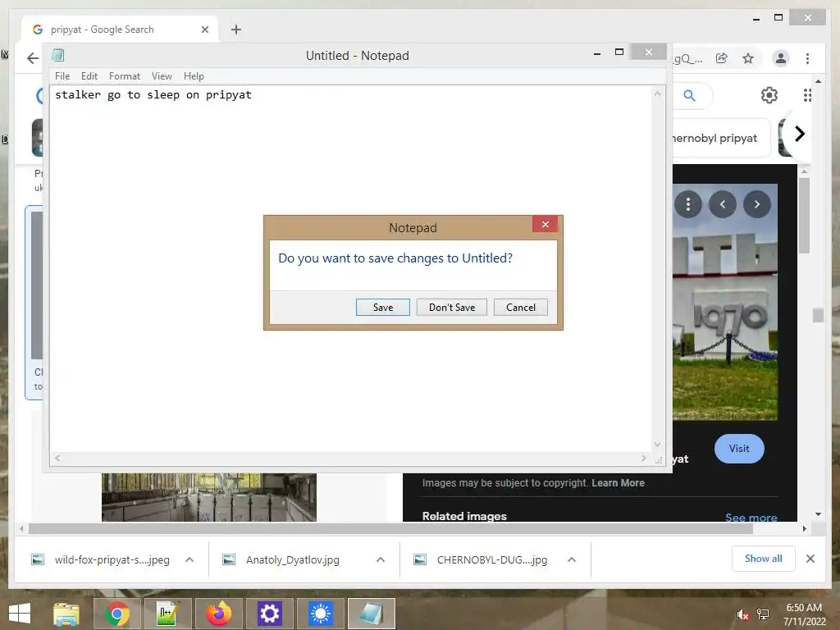840x630 pixels.
Task: Open the Chrome profile avatar
Action: (x=781, y=58)
